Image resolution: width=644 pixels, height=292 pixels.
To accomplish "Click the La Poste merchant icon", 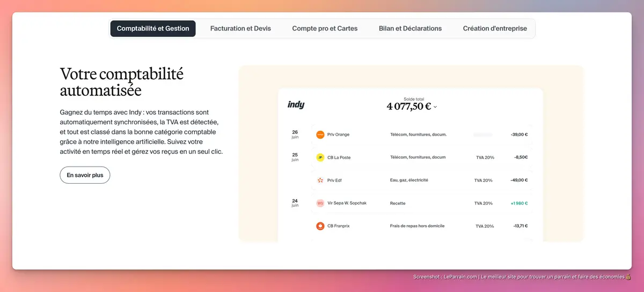I will coord(320,158).
